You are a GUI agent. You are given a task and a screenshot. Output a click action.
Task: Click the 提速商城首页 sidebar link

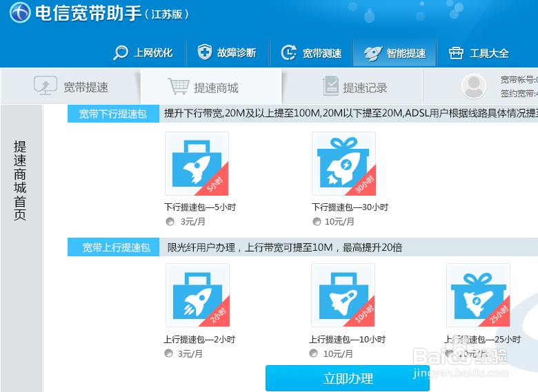[x=20, y=180]
